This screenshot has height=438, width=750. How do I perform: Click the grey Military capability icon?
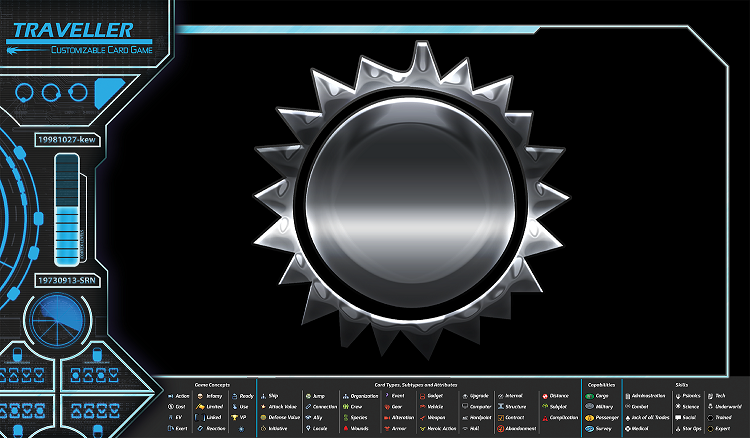click(x=589, y=406)
